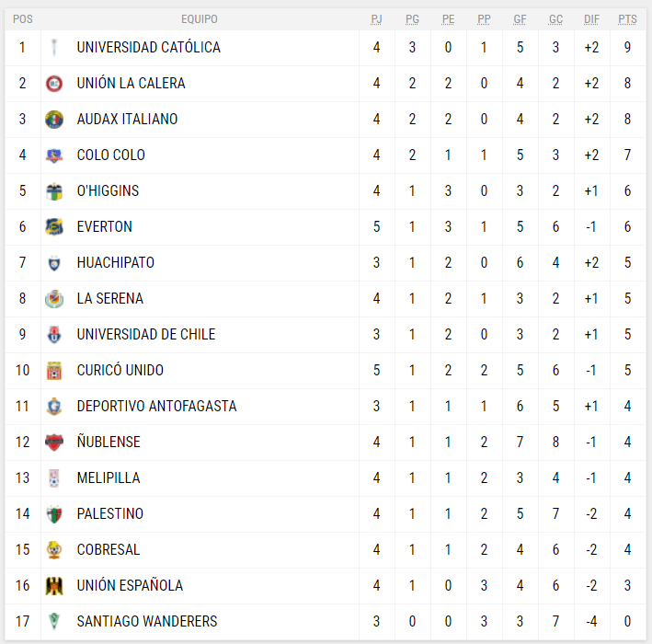652x644 pixels.
Task: Click the EQUIPO column header
Action: (x=200, y=18)
